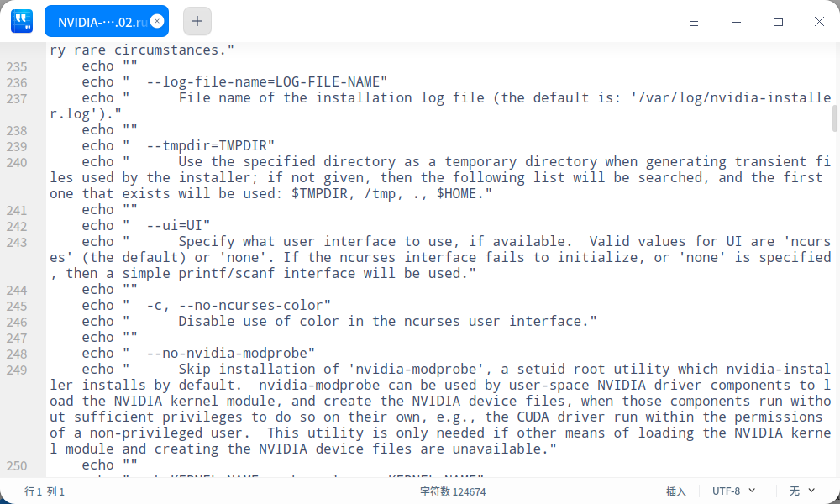Click the Deepin text editor app icon
The image size is (840, 504).
(x=22, y=21)
